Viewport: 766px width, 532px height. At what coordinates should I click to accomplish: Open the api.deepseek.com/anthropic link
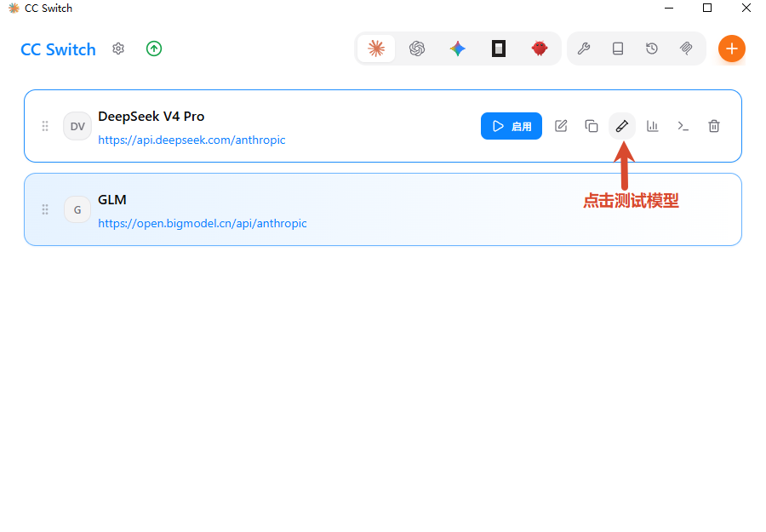[191, 140]
